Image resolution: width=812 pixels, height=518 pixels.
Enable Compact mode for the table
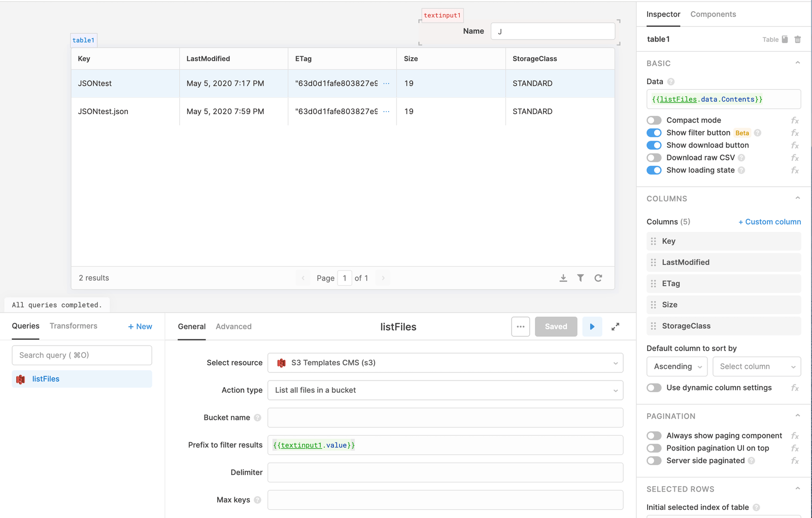coord(654,120)
